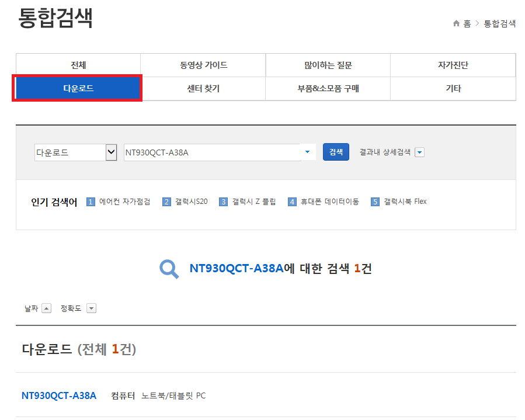Click the magnifier icon beside search result count
The image size is (525, 420).
pyautogui.click(x=169, y=269)
